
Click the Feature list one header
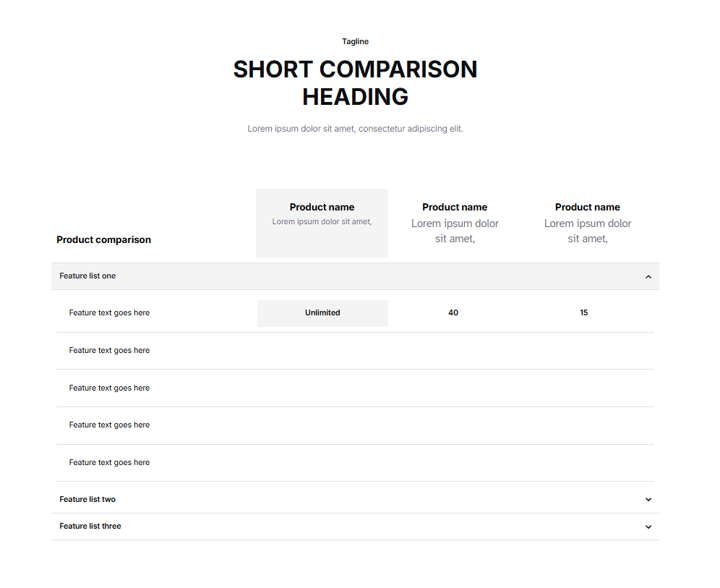pos(88,276)
